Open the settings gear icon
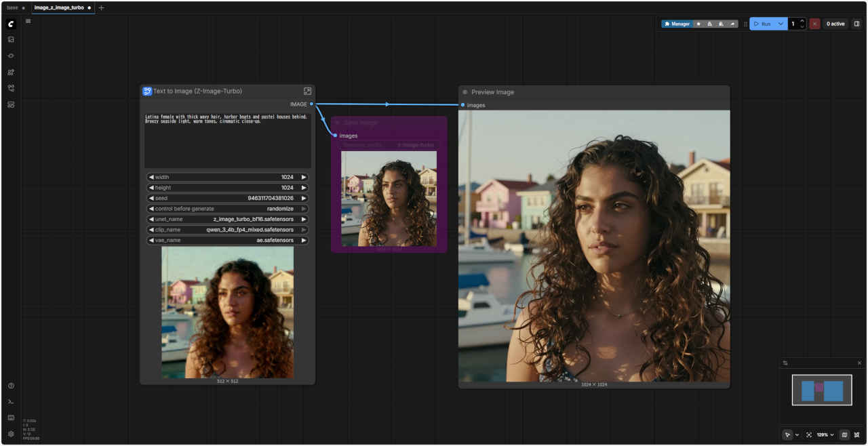Screen dimensions: 868x446 11,434
